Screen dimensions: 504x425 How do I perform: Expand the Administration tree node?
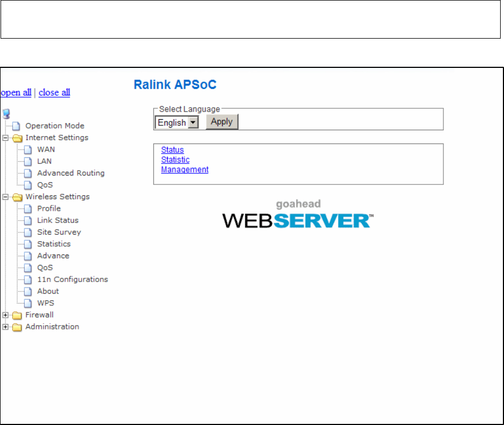coord(6,327)
